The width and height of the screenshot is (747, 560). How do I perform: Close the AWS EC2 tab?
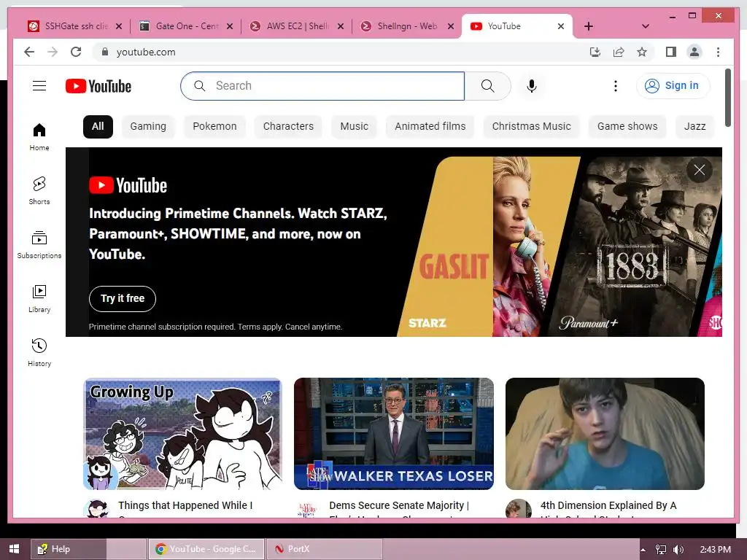(341, 26)
